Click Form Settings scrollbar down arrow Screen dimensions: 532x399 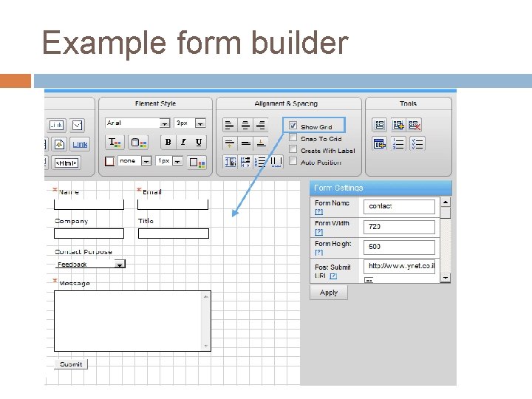pyautogui.click(x=445, y=279)
